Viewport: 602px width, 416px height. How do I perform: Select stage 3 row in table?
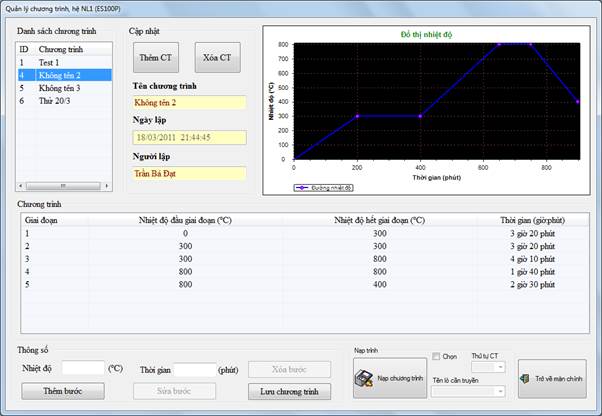[x=305, y=259]
